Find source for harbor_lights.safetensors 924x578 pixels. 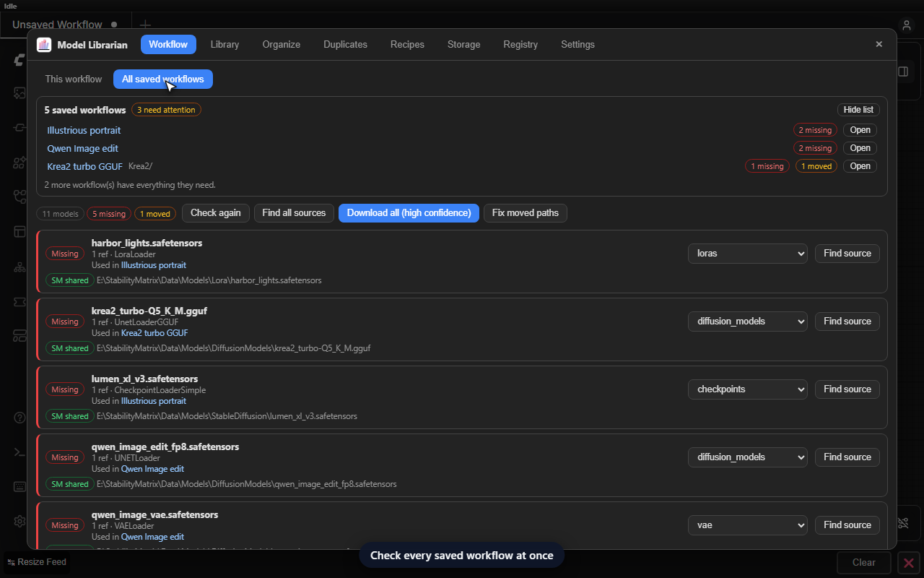click(847, 254)
